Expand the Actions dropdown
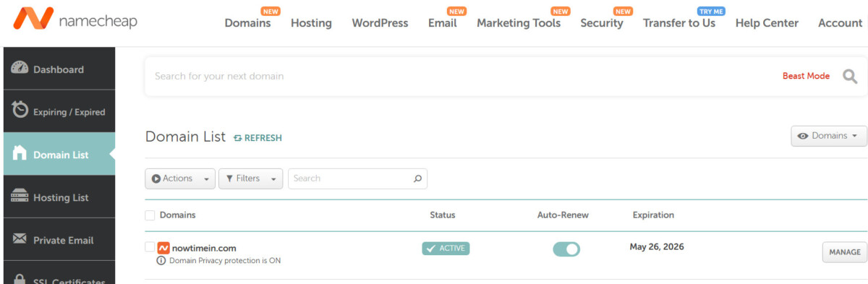The height and width of the screenshot is (284, 868). [180, 178]
